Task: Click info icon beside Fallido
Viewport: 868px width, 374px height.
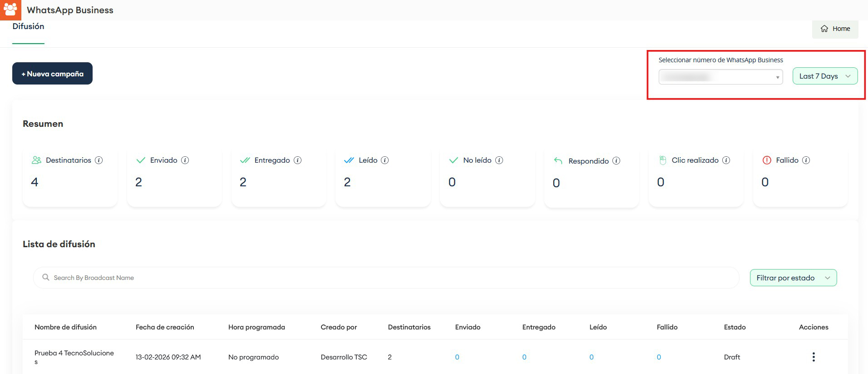Action: tap(806, 160)
